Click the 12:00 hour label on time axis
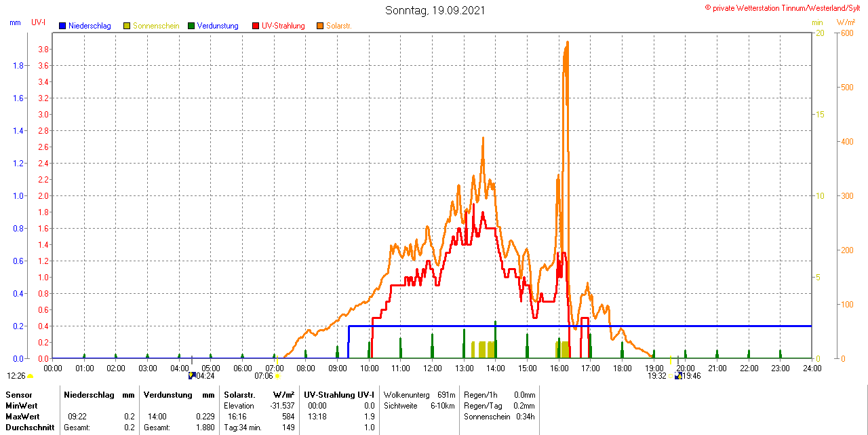 (433, 368)
